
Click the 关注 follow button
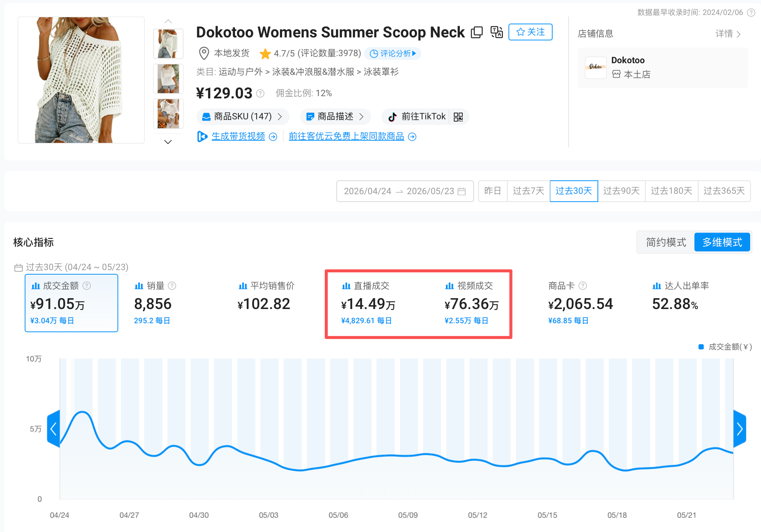click(530, 32)
